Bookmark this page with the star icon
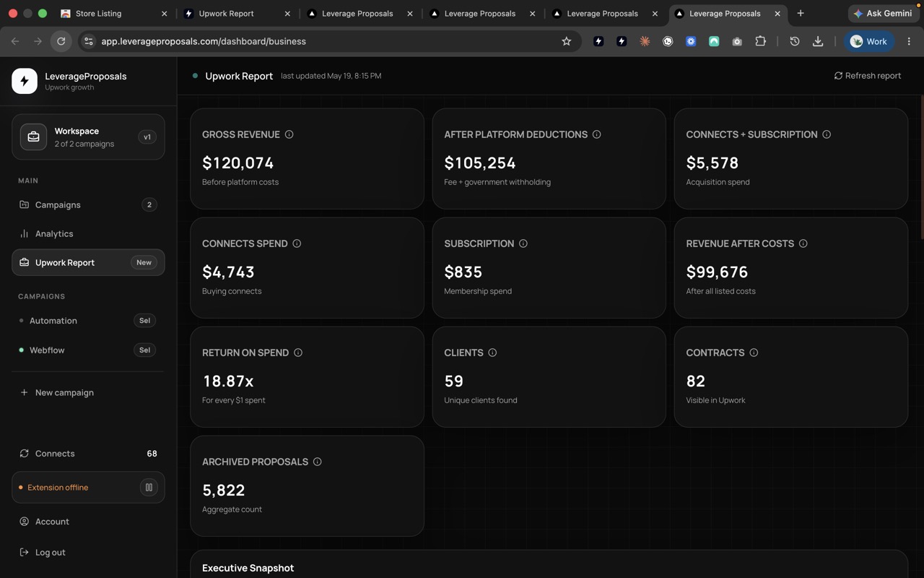 pos(567,41)
